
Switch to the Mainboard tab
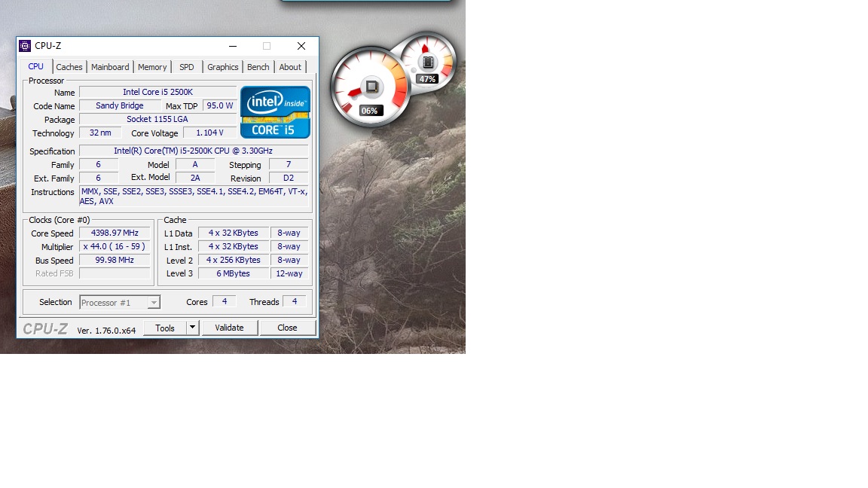pyautogui.click(x=110, y=67)
